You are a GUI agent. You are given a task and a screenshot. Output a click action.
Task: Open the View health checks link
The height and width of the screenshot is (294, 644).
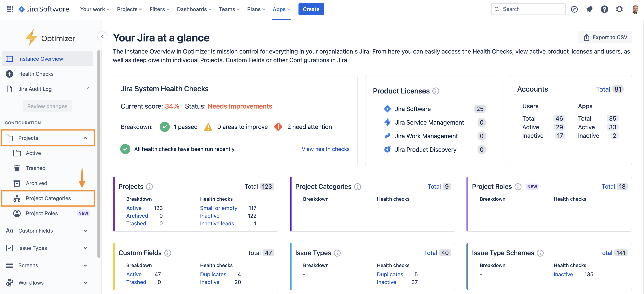click(325, 149)
